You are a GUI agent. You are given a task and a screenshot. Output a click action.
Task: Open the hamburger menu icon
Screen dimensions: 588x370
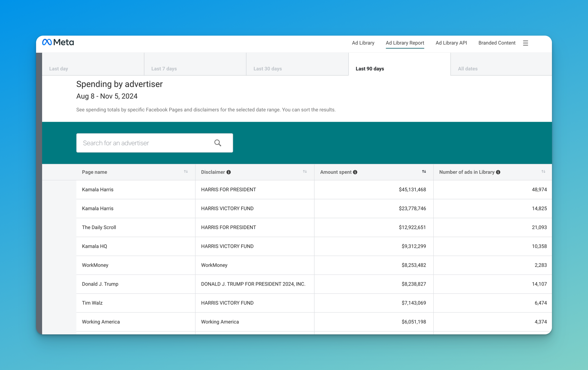tap(525, 43)
